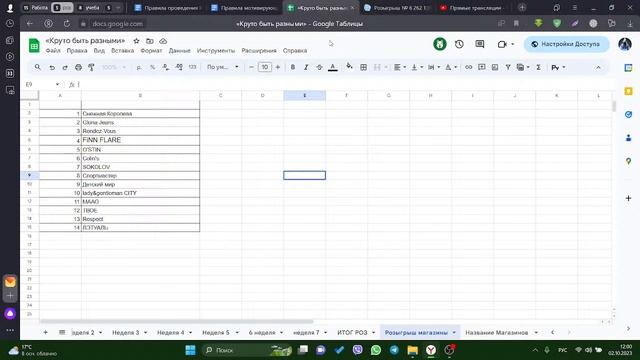Open the text color picker
Viewport: 640px width, 360px height.
tap(333, 67)
